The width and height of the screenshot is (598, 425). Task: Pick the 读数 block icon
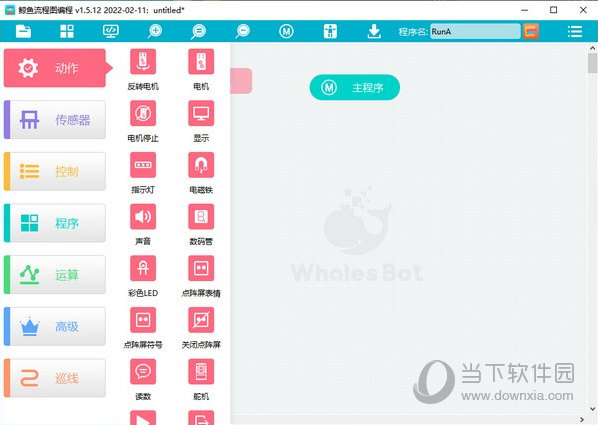[x=143, y=372]
